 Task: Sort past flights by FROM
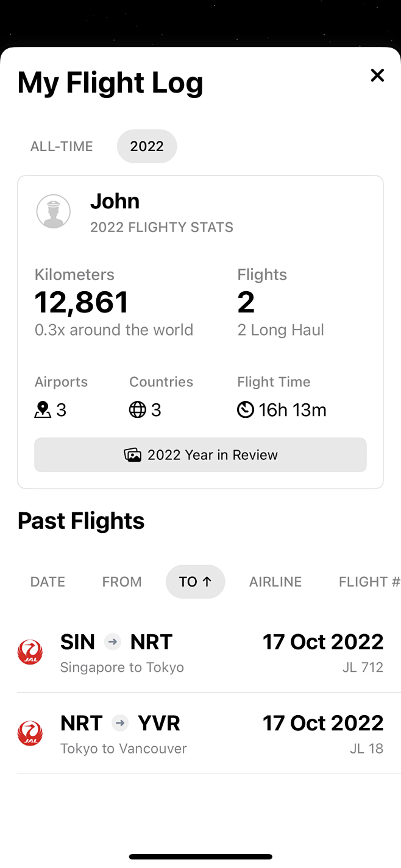click(x=122, y=582)
